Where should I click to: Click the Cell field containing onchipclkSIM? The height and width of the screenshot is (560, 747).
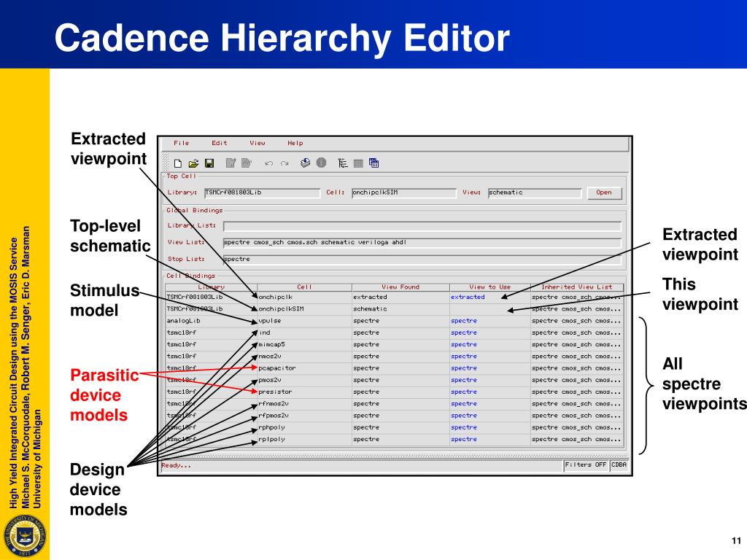(403, 192)
